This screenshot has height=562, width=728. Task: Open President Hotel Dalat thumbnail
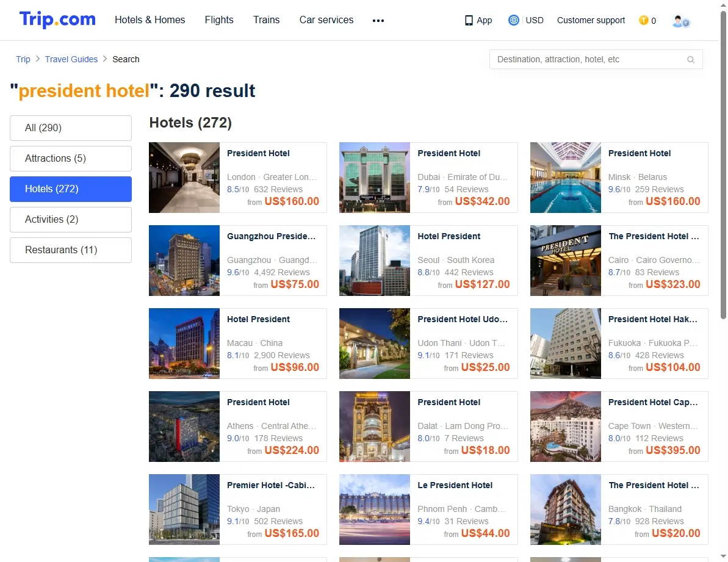pyautogui.click(x=375, y=427)
